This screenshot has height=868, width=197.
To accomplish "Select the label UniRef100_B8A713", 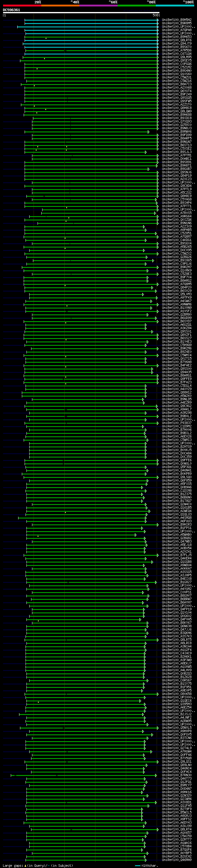I will pyautogui.click(x=177, y=84).
